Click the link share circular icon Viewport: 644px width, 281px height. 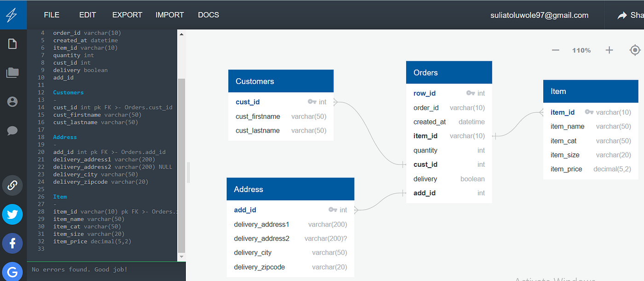click(12, 186)
